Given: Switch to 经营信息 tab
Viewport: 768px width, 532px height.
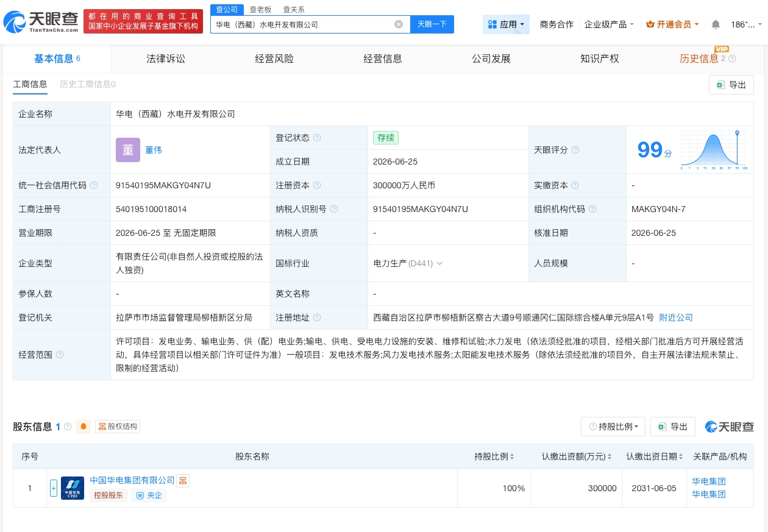Looking at the screenshot, I should pos(383,59).
